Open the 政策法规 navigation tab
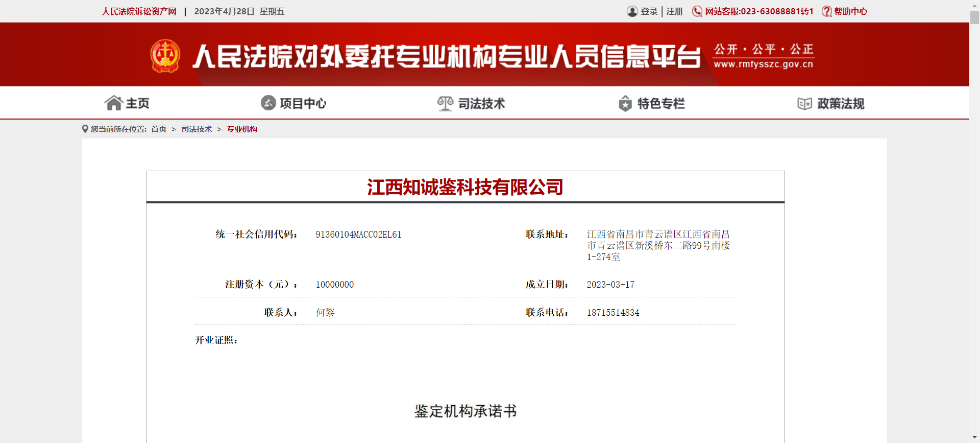Image resolution: width=980 pixels, height=443 pixels. [x=831, y=104]
